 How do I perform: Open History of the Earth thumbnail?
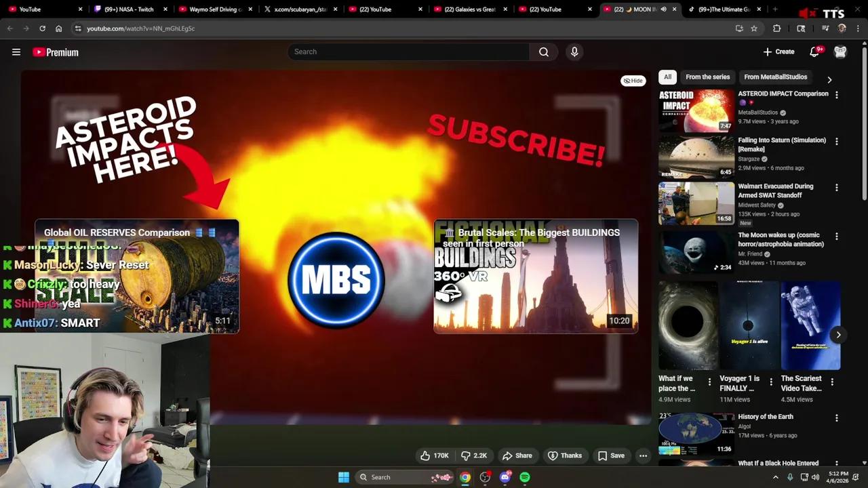696,434
